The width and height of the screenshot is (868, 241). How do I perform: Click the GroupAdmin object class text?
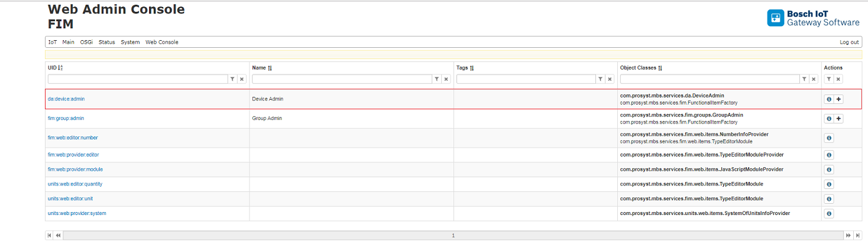682,115
